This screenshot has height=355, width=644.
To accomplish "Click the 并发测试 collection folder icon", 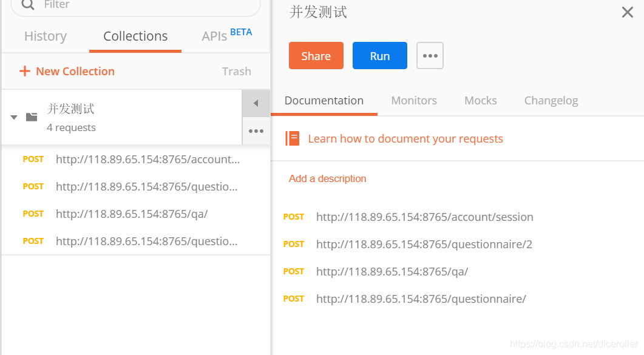I will [x=32, y=117].
